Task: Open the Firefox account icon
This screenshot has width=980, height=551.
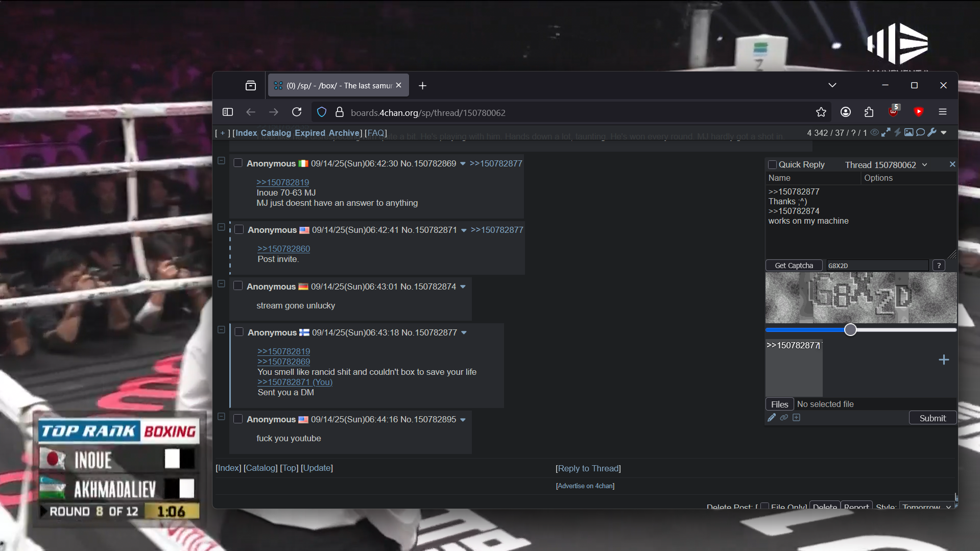Action: point(846,112)
